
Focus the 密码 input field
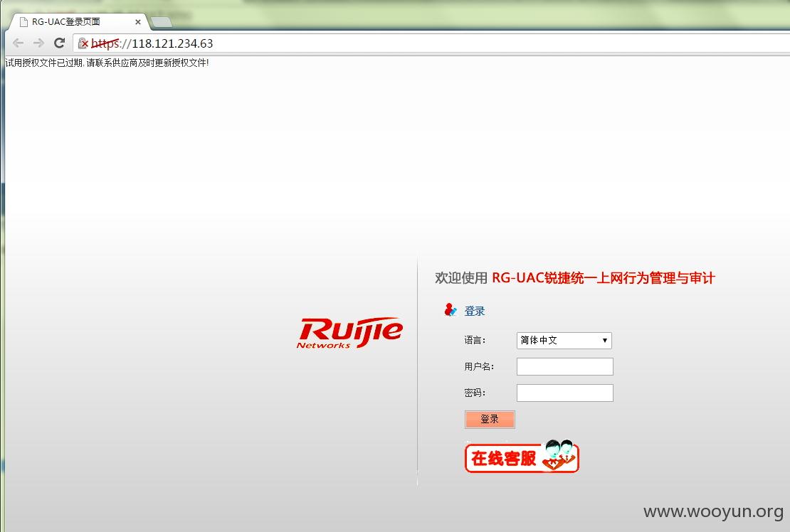coord(565,393)
